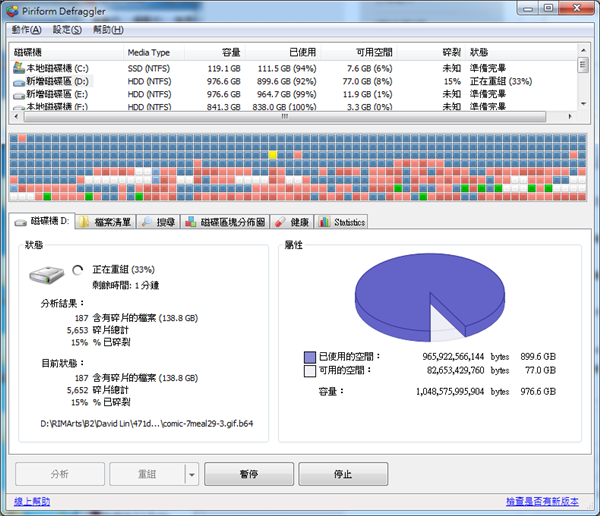Click the yellow block in the drive map
The height and width of the screenshot is (516, 600).
point(273,155)
